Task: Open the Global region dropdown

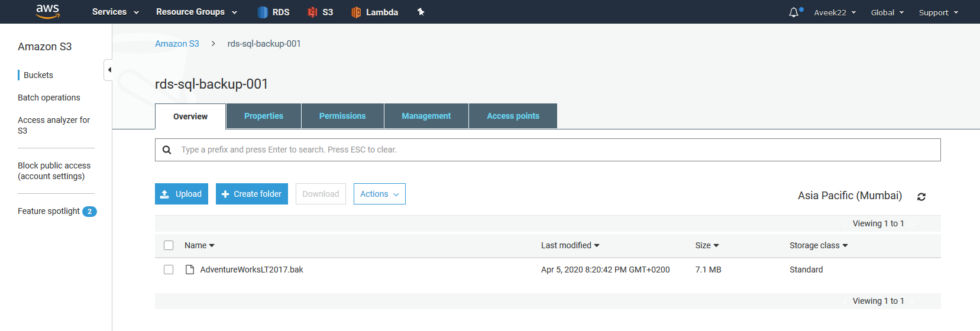Action: point(887,12)
